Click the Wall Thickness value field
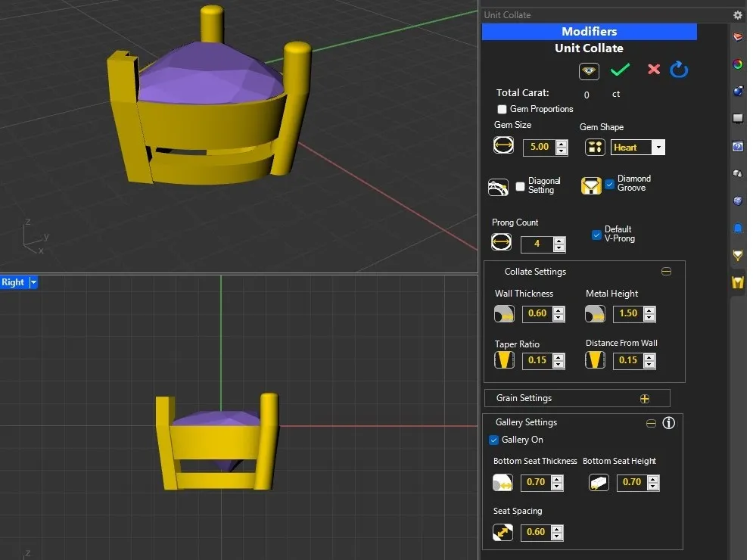 (x=537, y=314)
